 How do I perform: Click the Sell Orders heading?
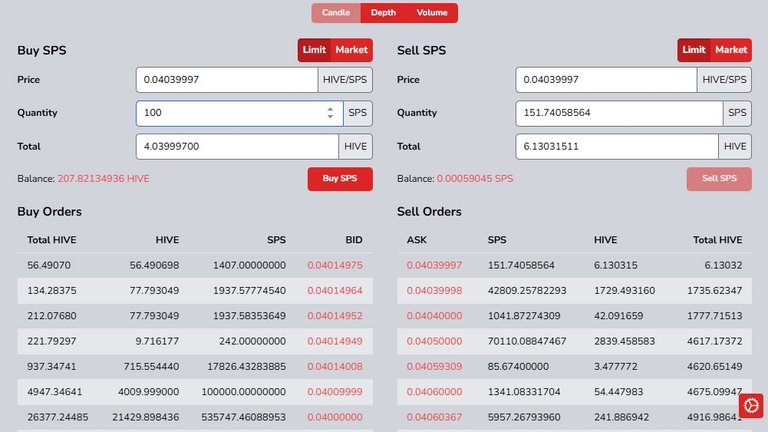(x=430, y=212)
